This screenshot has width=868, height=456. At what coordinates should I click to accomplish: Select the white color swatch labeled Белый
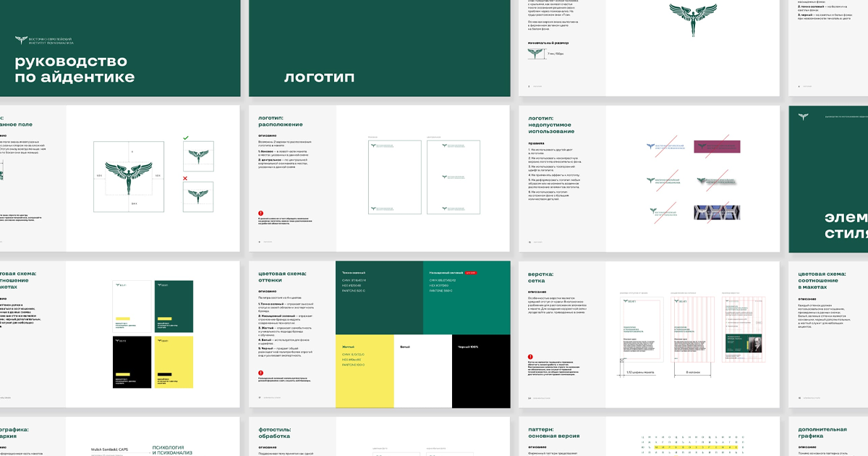pos(423,371)
